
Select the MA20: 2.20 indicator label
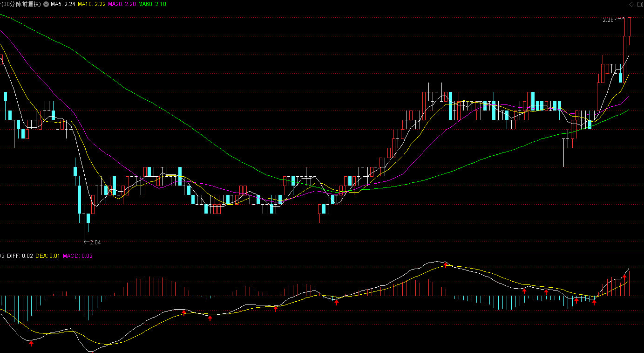coord(122,4)
